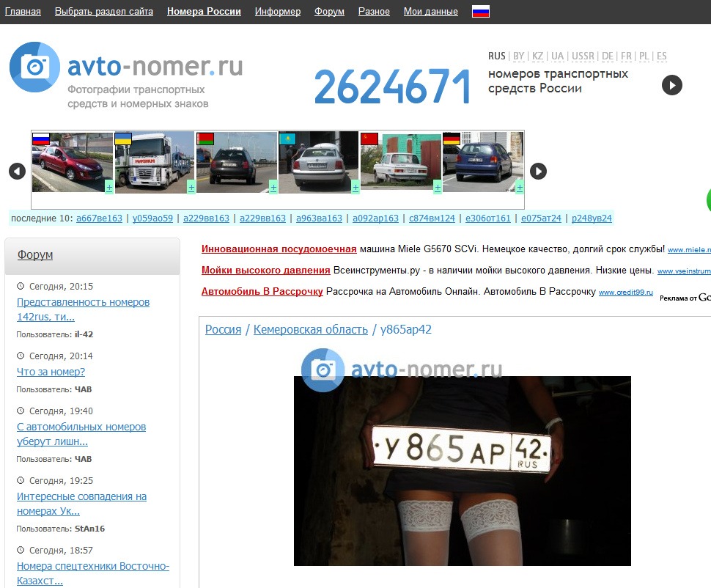Open the white sedan Kazakhstan thumbnail
Screen dimensions: 711x588
tap(318, 162)
